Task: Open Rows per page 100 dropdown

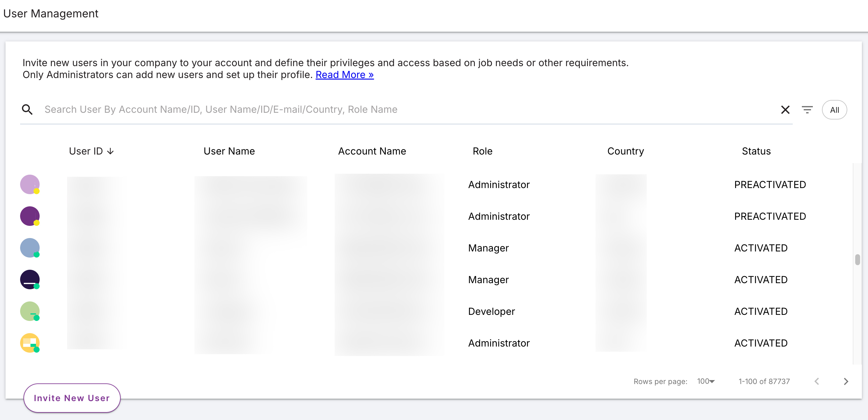Action: (x=706, y=381)
